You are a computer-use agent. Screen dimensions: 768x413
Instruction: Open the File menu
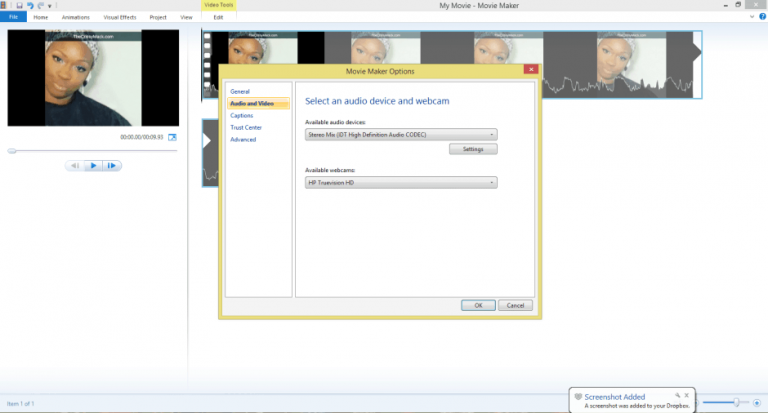[x=13, y=17]
